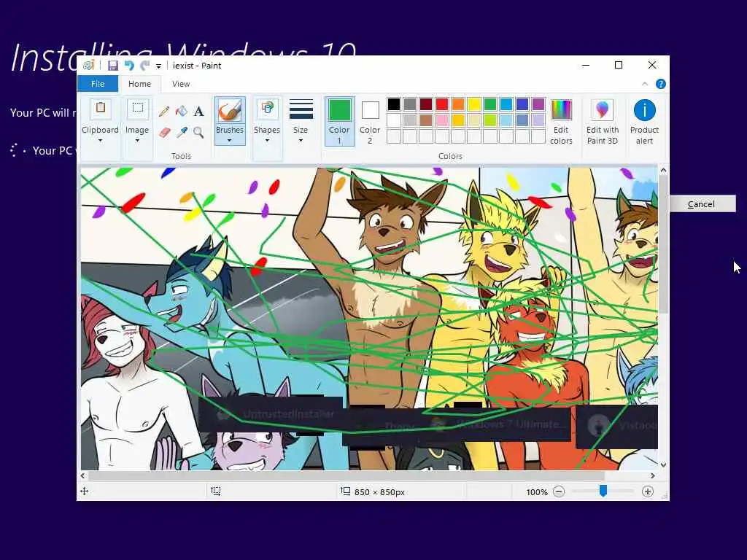Screen dimensions: 747x560
Task: Open the File menu
Action: 98,84
